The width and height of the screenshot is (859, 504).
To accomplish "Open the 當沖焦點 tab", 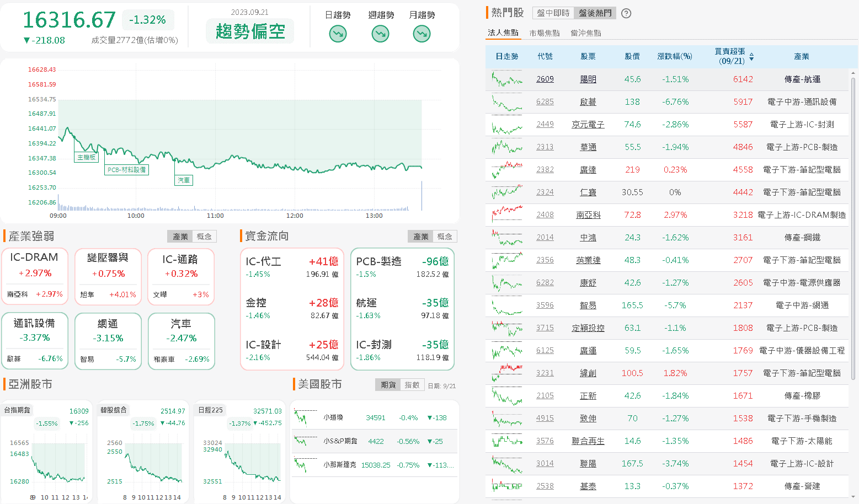I will coord(585,33).
